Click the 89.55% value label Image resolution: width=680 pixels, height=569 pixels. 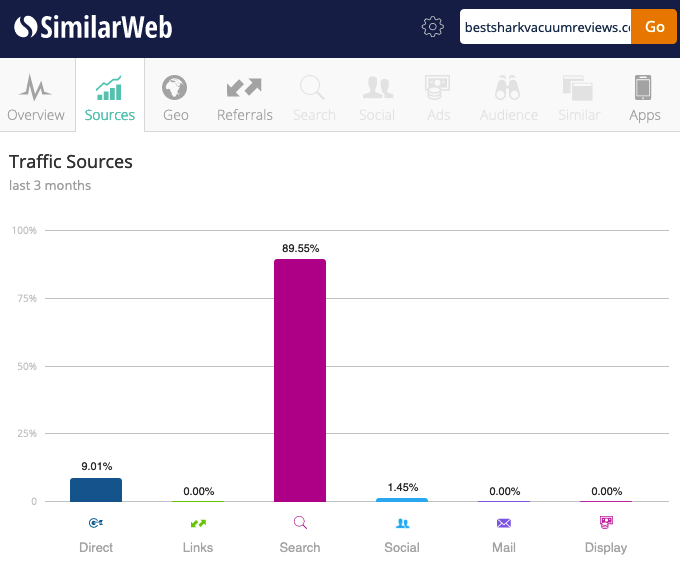[x=301, y=248]
